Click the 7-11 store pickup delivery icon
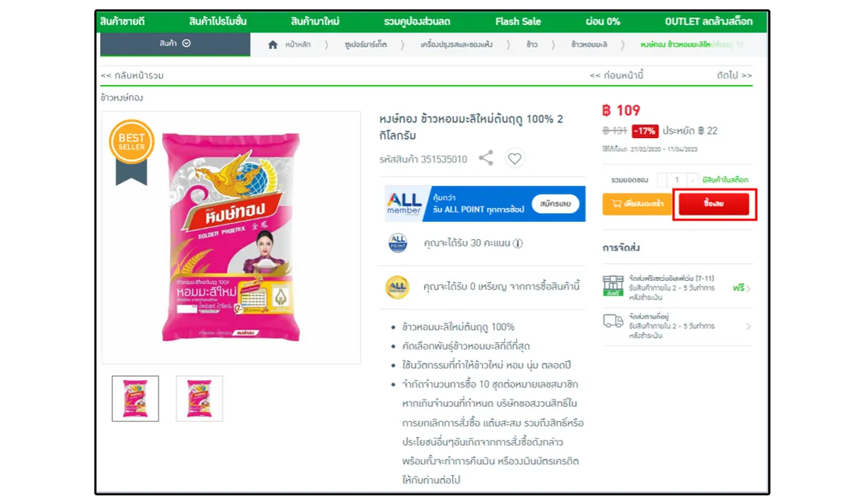Image resolution: width=864 pixels, height=504 pixels. point(613,287)
